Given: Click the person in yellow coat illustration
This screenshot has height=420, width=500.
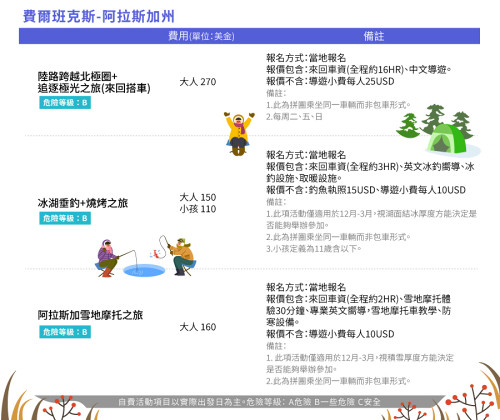Looking at the screenshot, I should click(x=239, y=134).
